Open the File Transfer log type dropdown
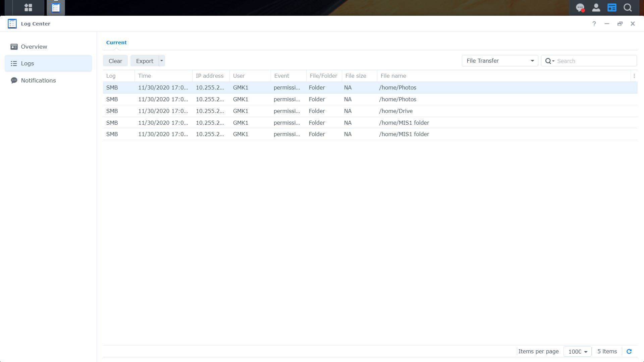The height and width of the screenshot is (362, 644). coord(500,61)
